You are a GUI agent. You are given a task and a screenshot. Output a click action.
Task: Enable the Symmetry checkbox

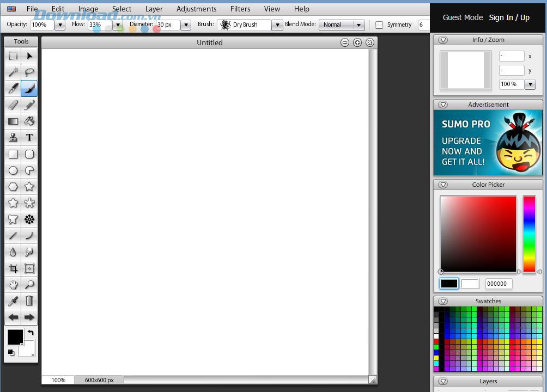coord(379,24)
